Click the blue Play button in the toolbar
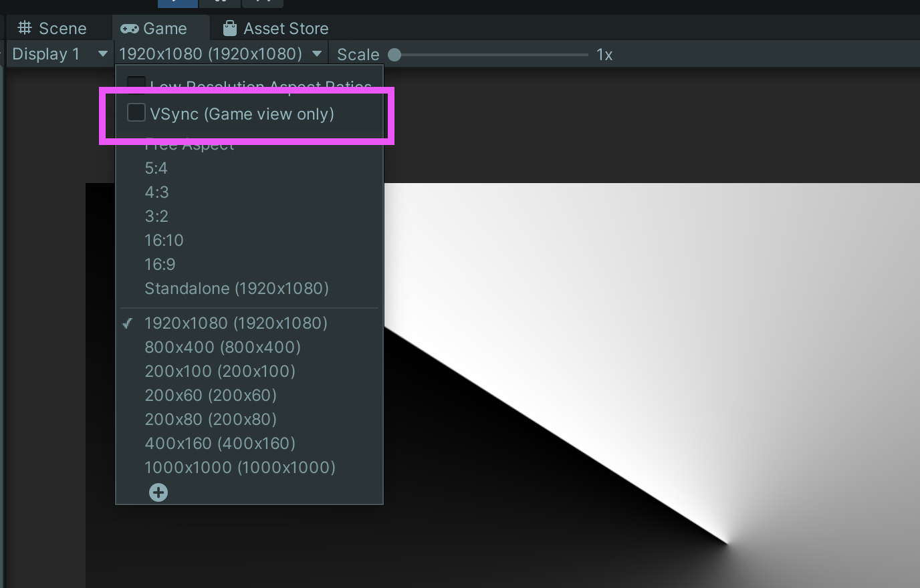This screenshot has width=920, height=588. [177, 2]
